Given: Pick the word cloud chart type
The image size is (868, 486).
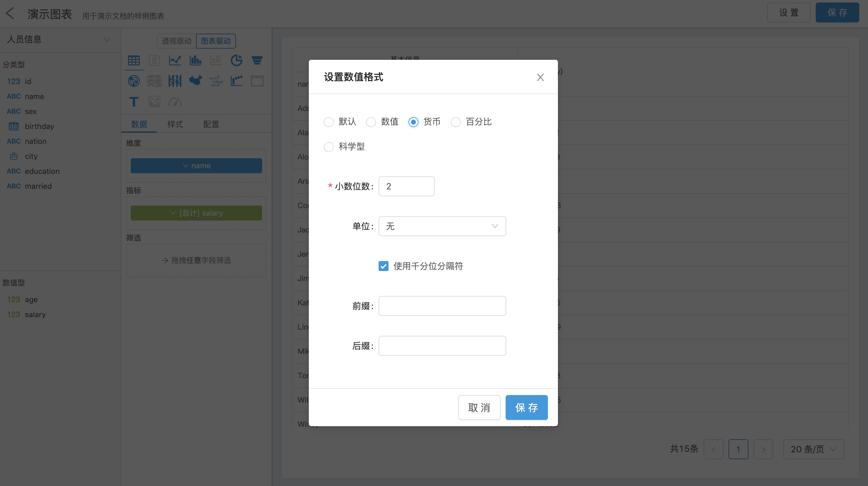Looking at the screenshot, I should [x=216, y=81].
